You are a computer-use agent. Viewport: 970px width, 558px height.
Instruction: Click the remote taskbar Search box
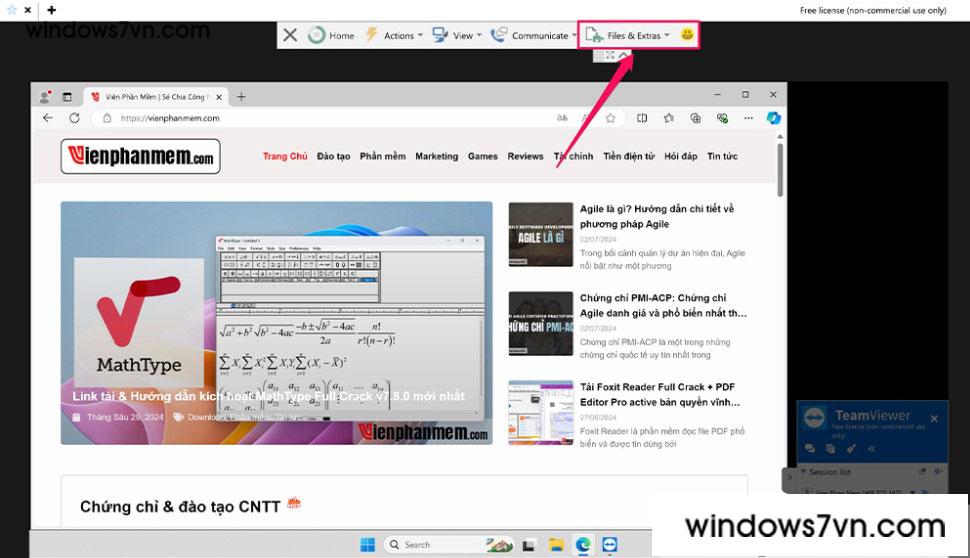click(x=449, y=544)
